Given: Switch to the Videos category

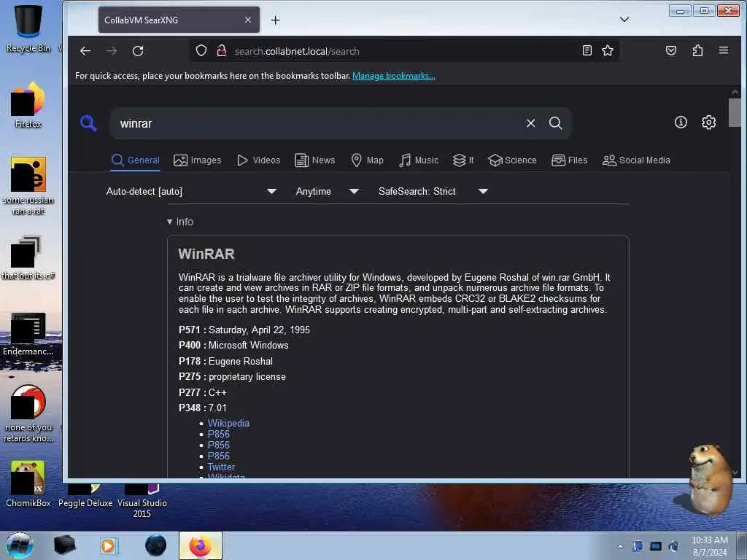Looking at the screenshot, I should point(259,160).
